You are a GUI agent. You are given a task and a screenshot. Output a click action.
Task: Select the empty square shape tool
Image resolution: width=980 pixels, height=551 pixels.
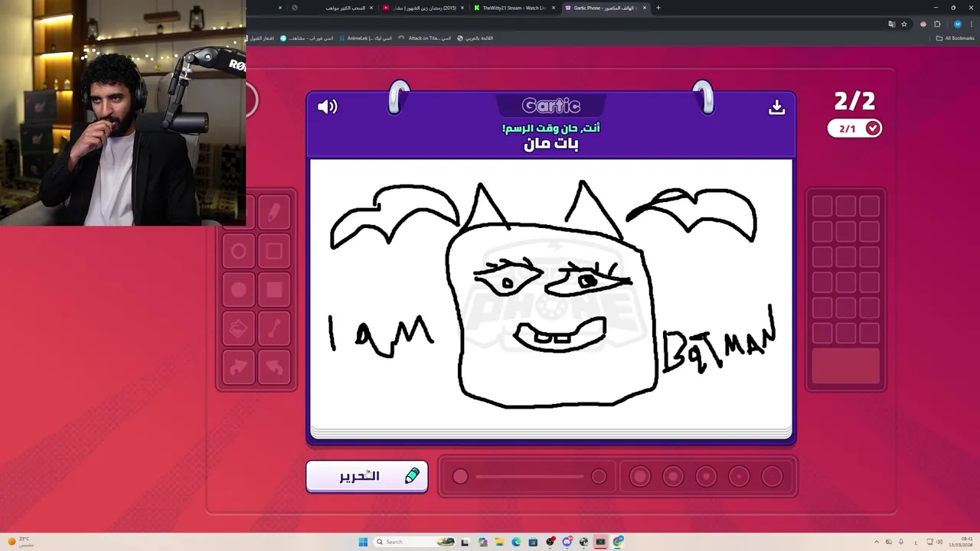275,252
